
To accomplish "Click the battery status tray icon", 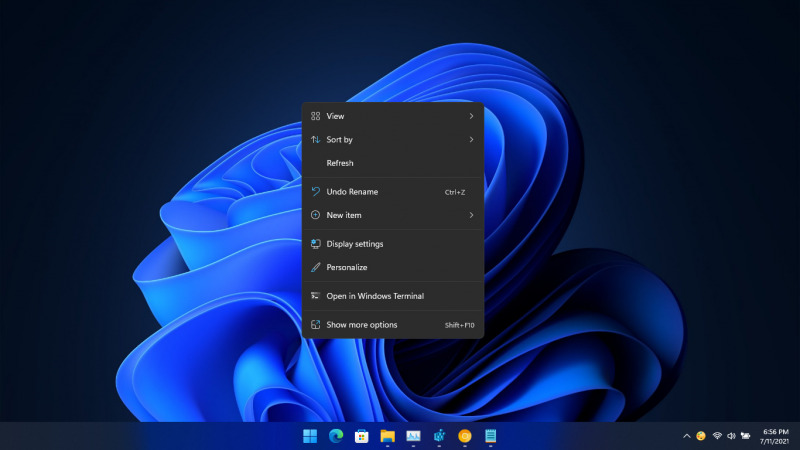I will [x=745, y=436].
